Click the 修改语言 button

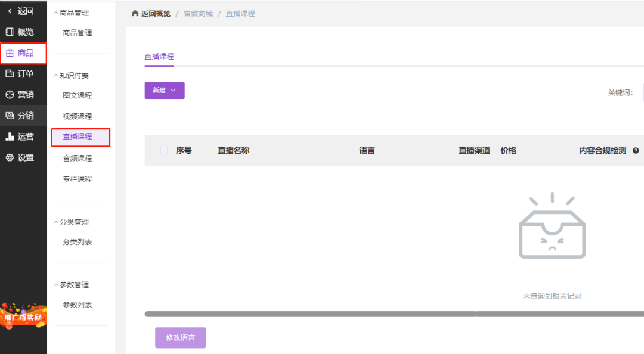pyautogui.click(x=180, y=337)
